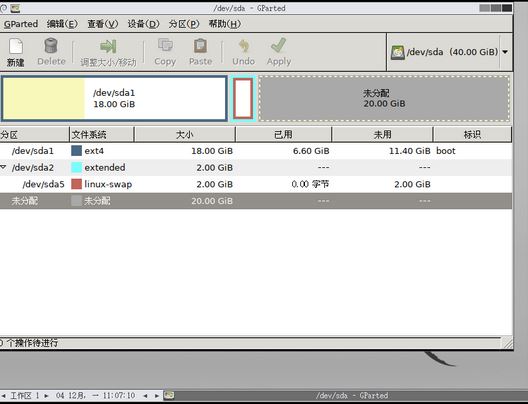Click the Undo arrow icon
The height and width of the screenshot is (404, 528).
pyautogui.click(x=243, y=46)
